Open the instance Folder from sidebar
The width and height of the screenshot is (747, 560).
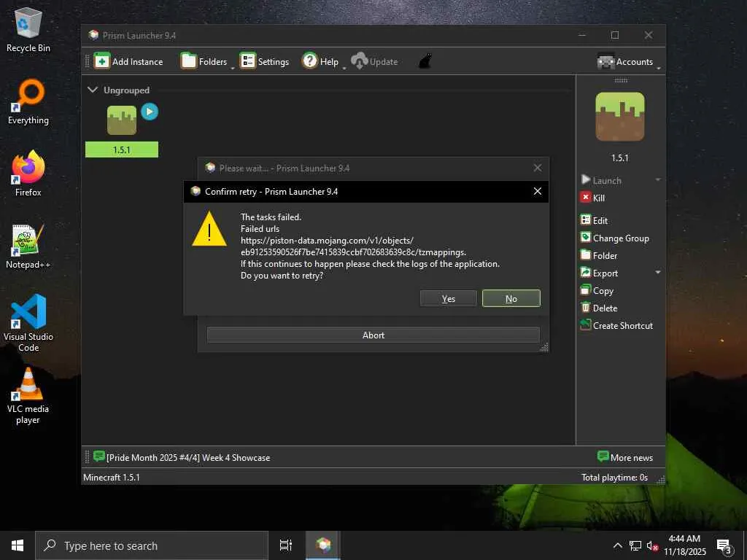(x=599, y=256)
